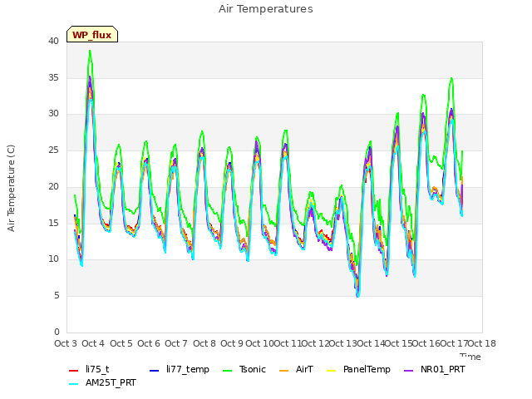Click the 40 y-axis tick label
This screenshot has width=532, height=399.
53,42
